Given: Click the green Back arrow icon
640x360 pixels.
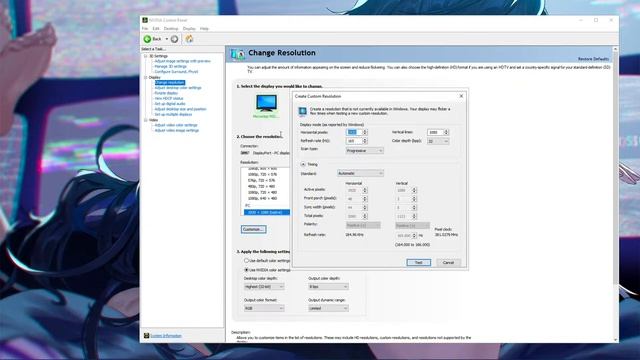Looking at the screenshot, I should (x=147, y=39).
